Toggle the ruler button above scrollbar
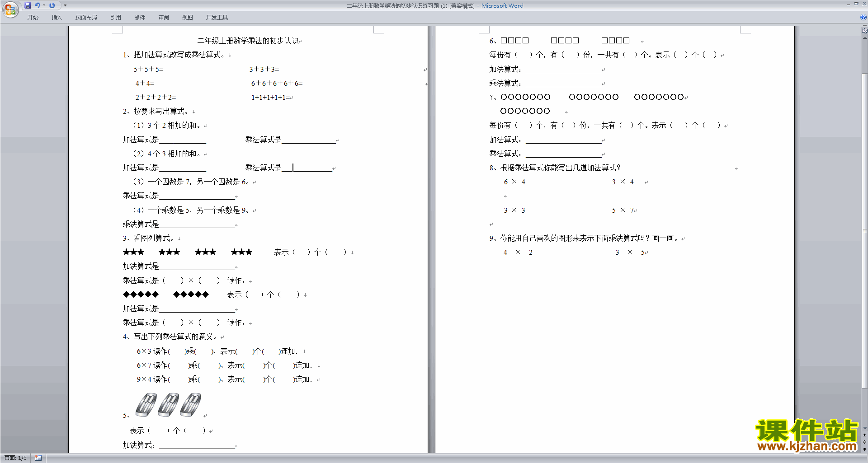The image size is (868, 463). click(864, 30)
